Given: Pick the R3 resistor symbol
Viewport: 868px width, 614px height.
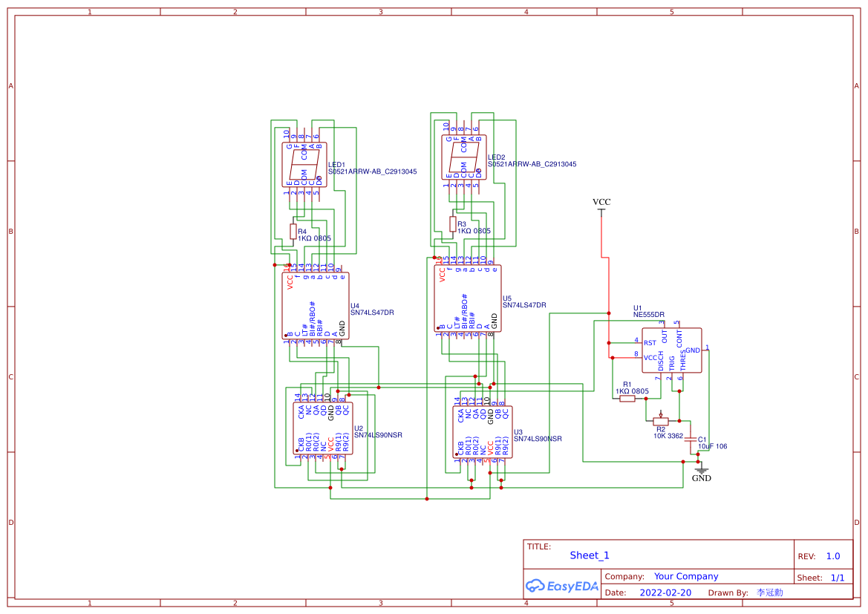Looking at the screenshot, I should [453, 224].
